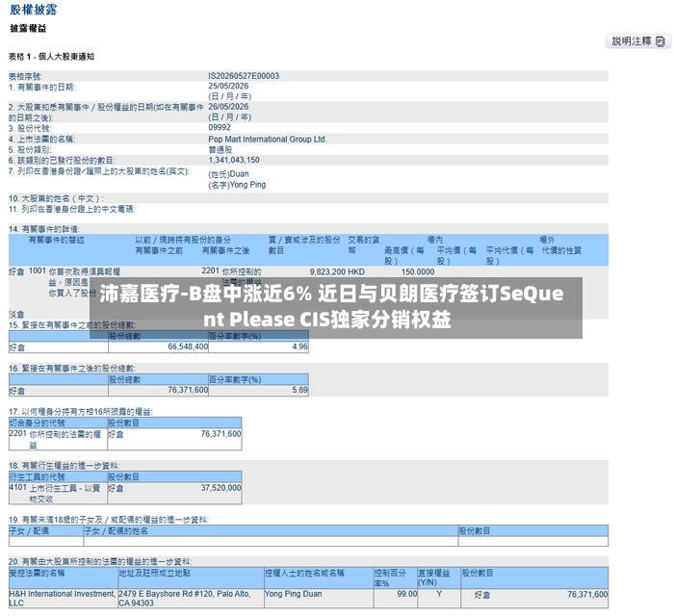Click event date 25/05/2026

tap(228, 86)
